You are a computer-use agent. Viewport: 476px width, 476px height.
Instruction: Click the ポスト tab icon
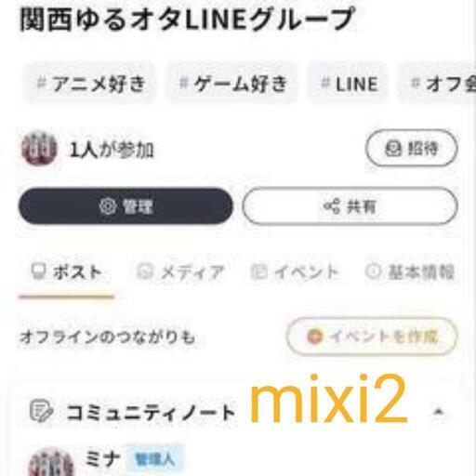[x=39, y=271]
